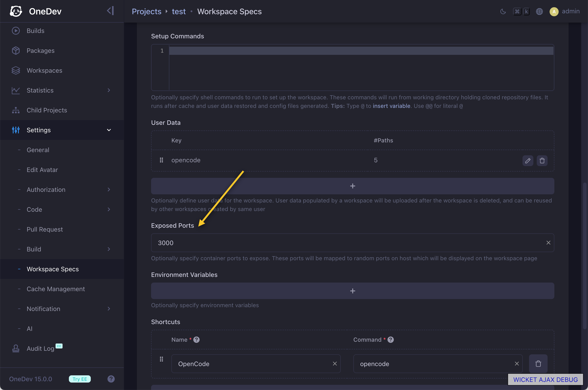The image size is (588, 390).
Task: Go to the Workspaces page
Action: [44, 70]
